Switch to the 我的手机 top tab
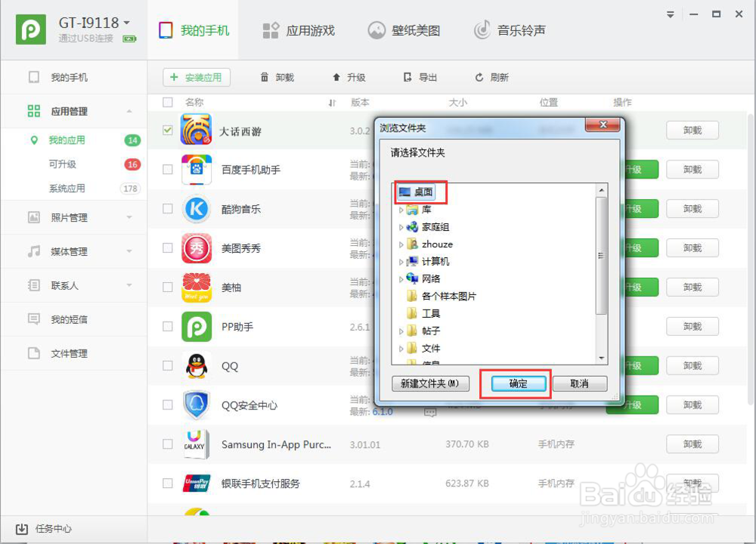The image size is (756, 544). click(x=194, y=30)
